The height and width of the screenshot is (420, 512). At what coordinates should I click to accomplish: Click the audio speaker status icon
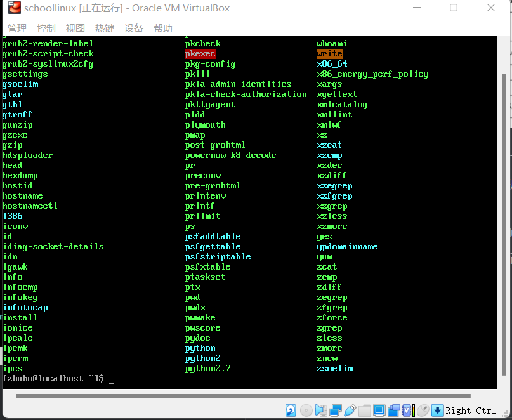coord(321,410)
